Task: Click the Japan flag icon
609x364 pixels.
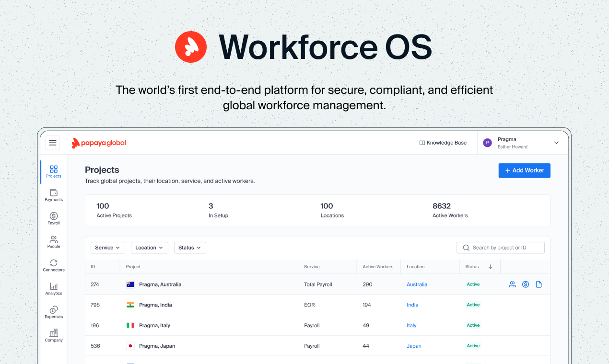Action: [x=130, y=346]
